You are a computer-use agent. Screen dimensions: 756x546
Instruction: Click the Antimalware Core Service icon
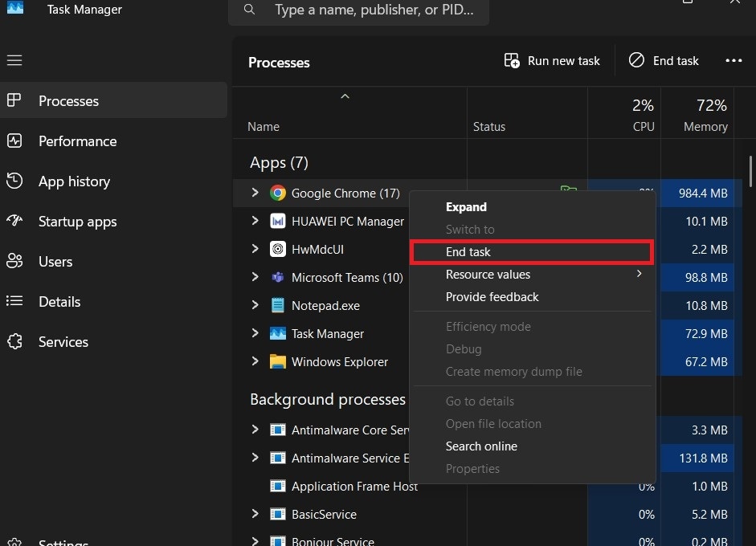click(278, 430)
